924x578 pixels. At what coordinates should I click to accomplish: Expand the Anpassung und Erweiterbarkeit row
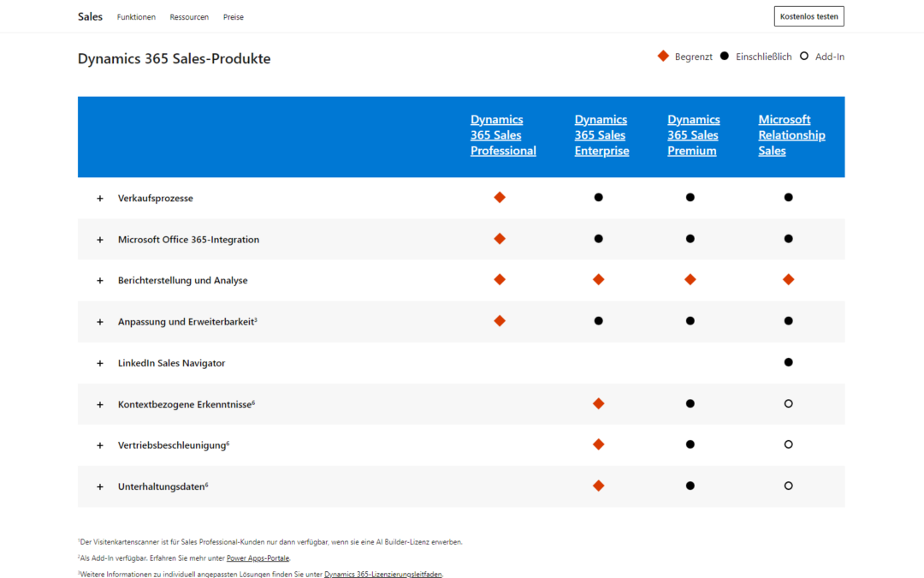[x=99, y=322]
